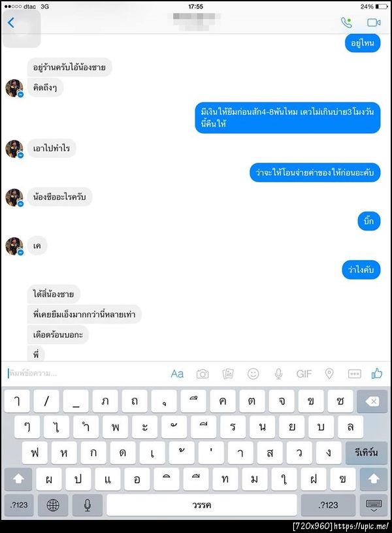The width and height of the screenshot is (392, 533).
Task: Start a video call with camera icon
Action: point(374,22)
